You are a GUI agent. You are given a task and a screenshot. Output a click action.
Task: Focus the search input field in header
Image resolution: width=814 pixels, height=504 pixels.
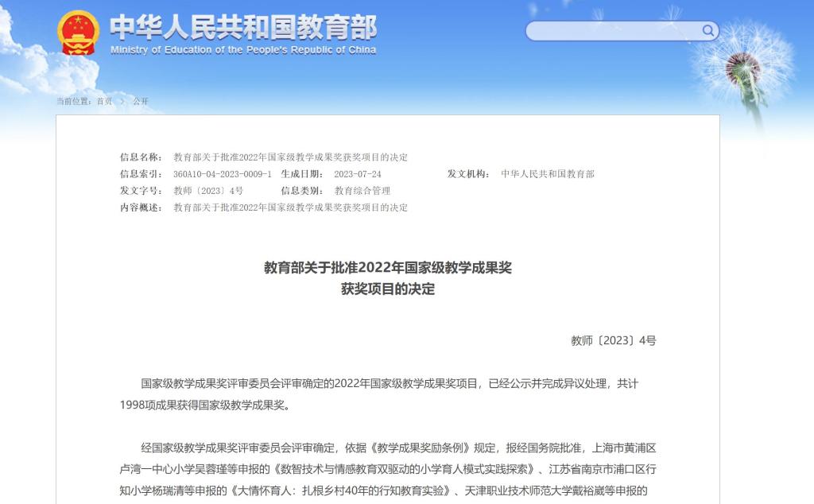[x=614, y=31]
